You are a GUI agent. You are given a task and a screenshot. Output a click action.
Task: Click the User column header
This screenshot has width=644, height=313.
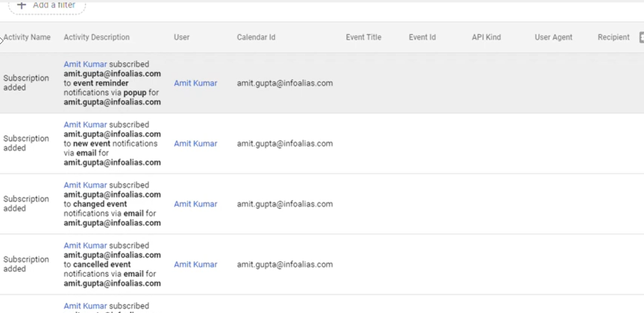(x=182, y=37)
